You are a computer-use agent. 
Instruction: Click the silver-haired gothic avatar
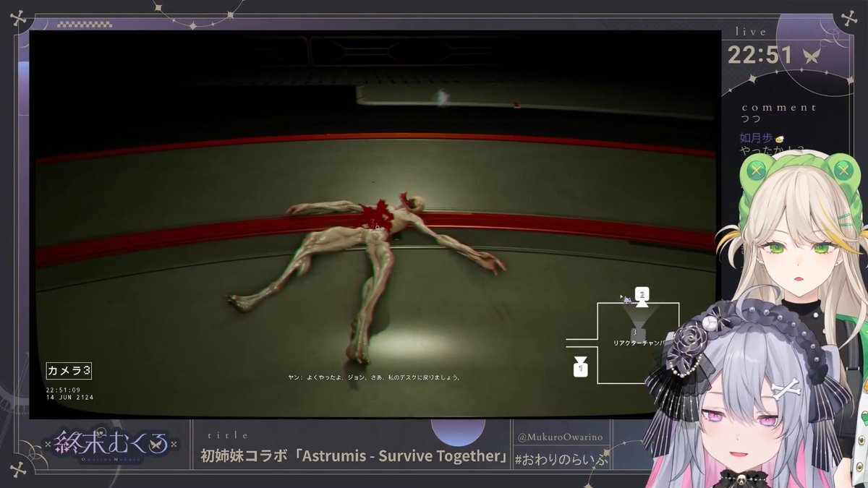[x=745, y=390]
